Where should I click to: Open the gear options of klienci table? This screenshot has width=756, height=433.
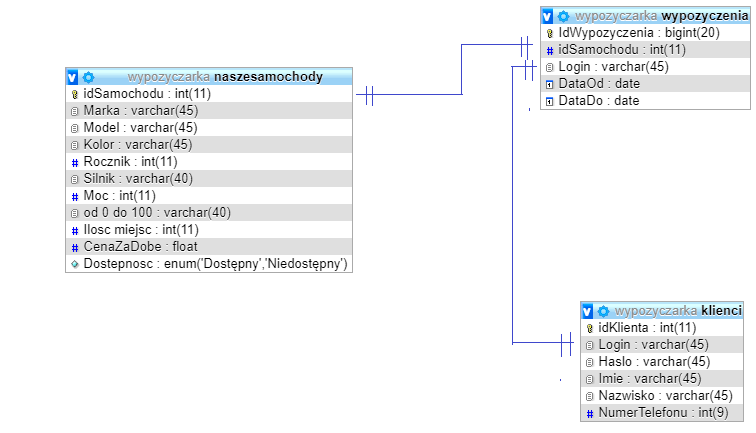(x=603, y=311)
